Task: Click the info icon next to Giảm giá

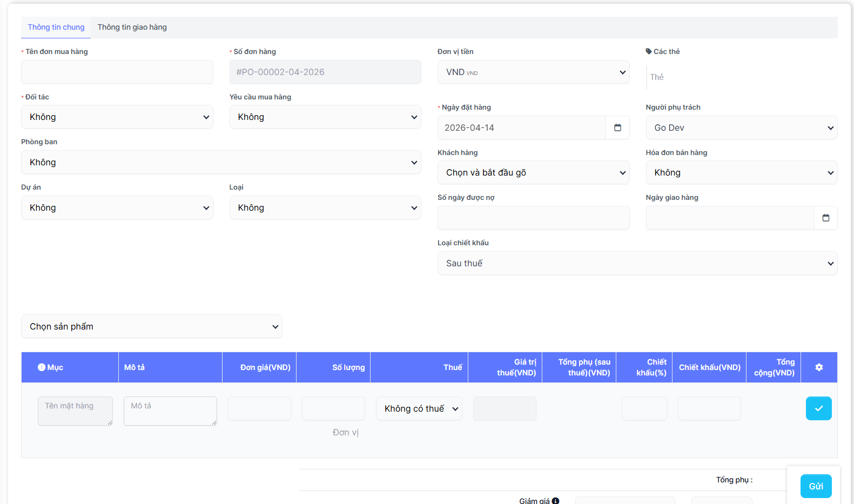Action: click(555, 501)
